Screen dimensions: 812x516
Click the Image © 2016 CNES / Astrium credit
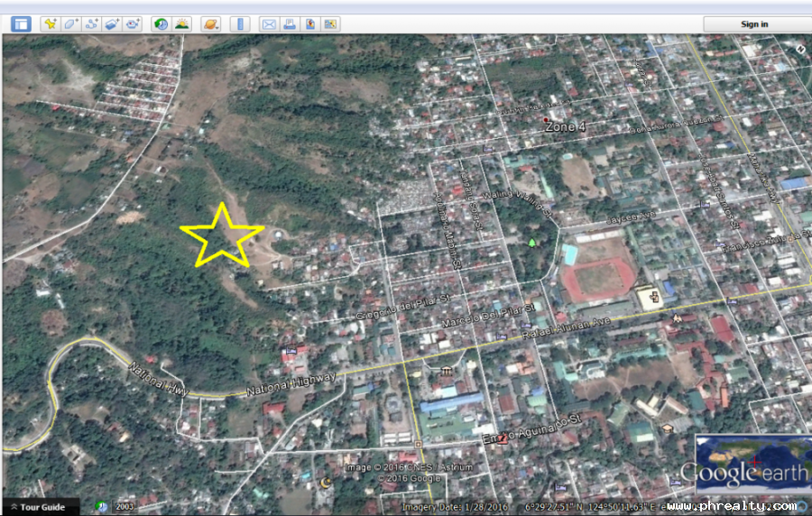(409, 468)
